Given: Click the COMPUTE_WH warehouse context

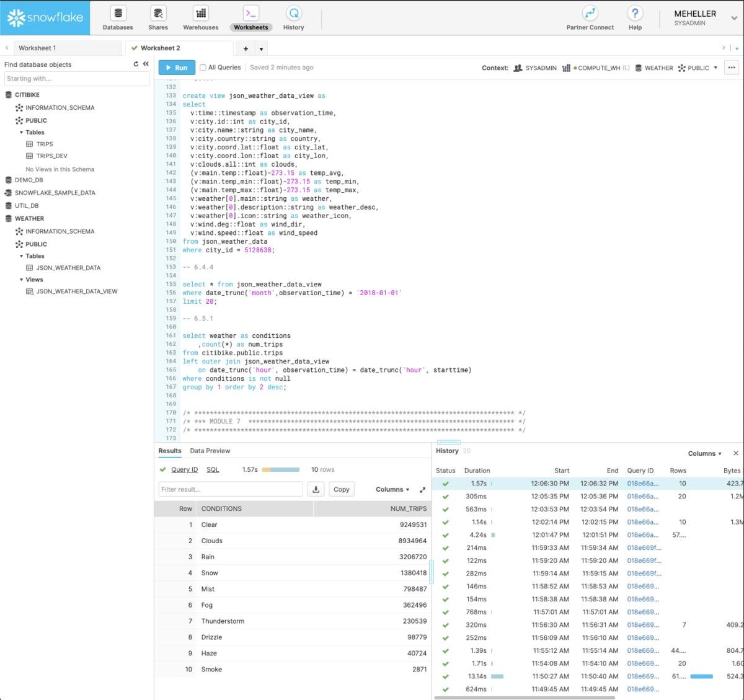Looking at the screenshot, I should (596, 68).
